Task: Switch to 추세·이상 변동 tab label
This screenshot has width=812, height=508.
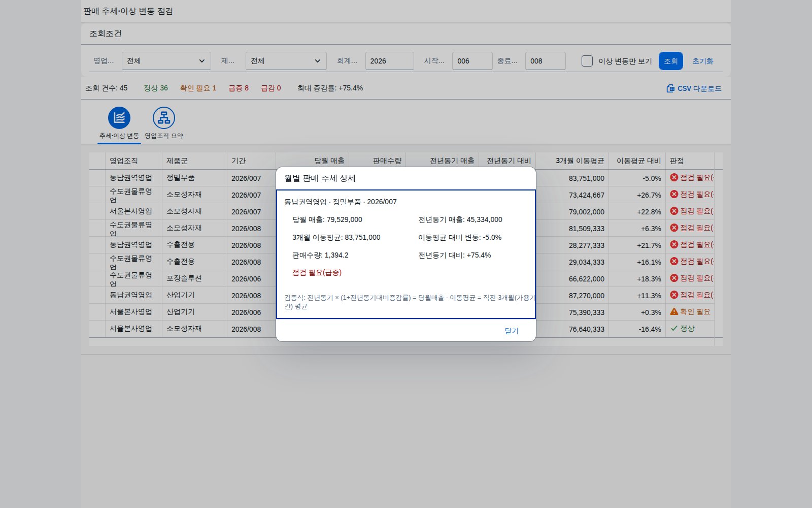Action: [119, 136]
